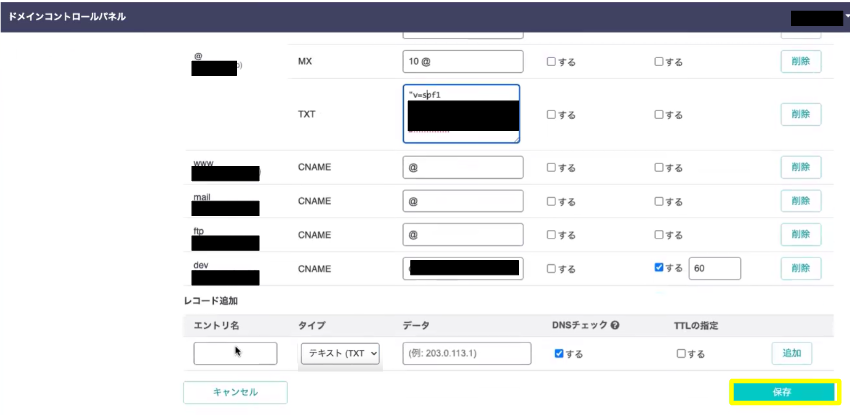The width and height of the screenshot is (850, 415).
Task: Toggle DNS check for the TXT record
Action: pyautogui.click(x=551, y=114)
